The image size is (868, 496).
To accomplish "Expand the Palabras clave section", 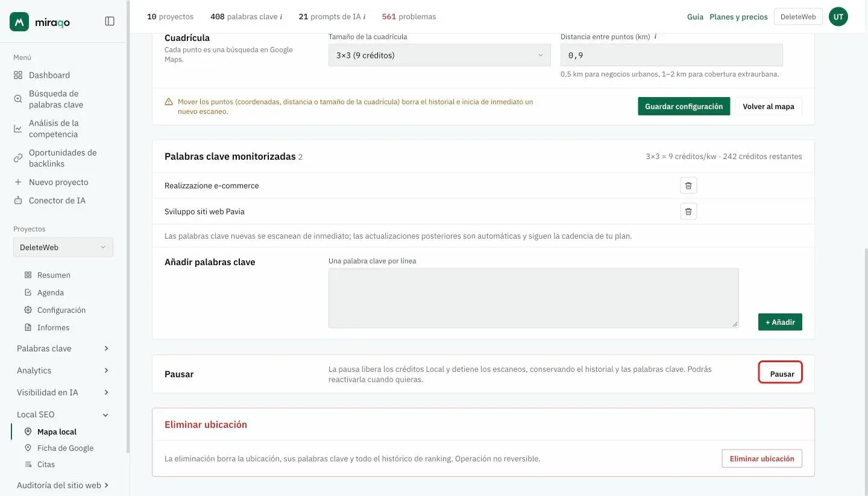I will point(63,348).
